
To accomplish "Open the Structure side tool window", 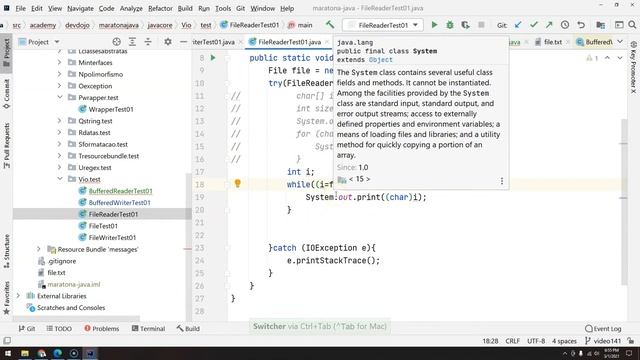I will click(x=7, y=251).
